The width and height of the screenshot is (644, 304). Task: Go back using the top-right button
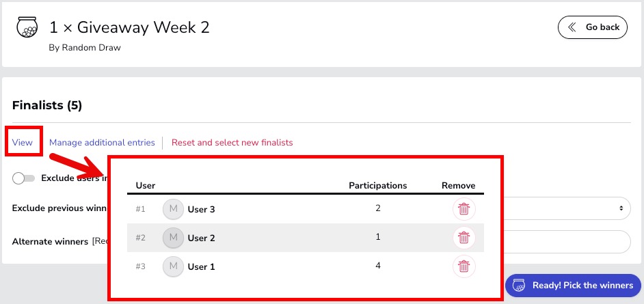click(x=593, y=27)
